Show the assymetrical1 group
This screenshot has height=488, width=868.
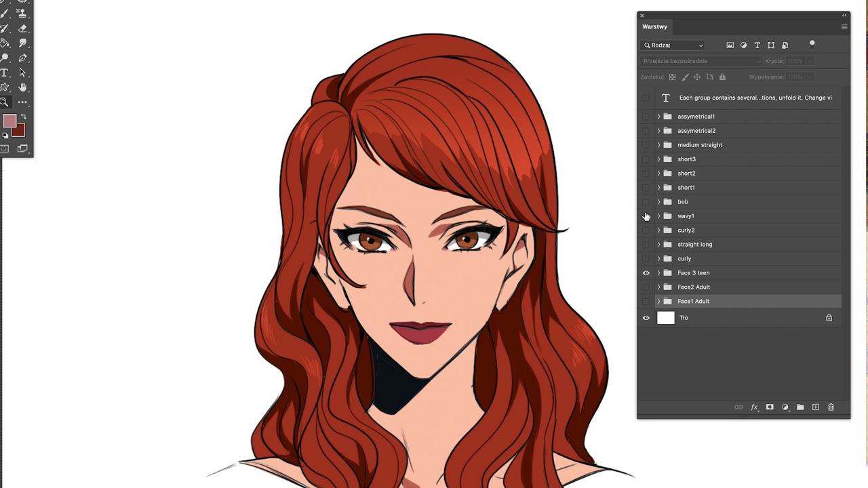click(x=646, y=117)
